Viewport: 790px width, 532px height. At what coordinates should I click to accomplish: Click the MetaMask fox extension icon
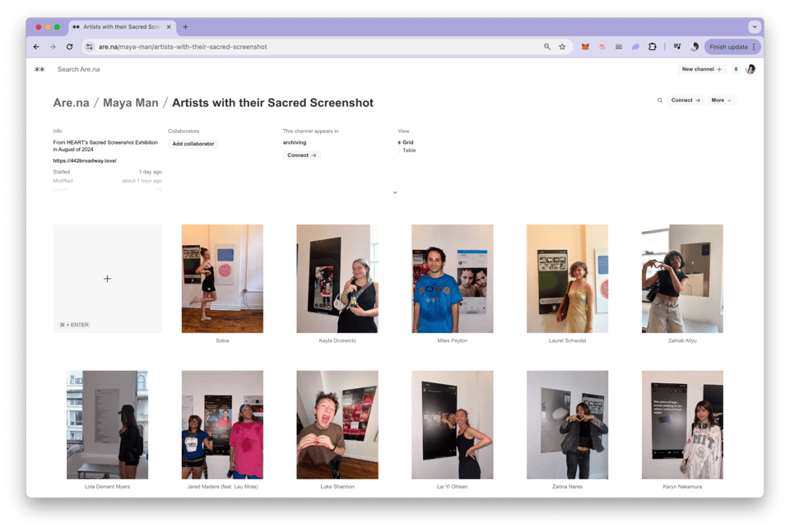pyautogui.click(x=585, y=47)
